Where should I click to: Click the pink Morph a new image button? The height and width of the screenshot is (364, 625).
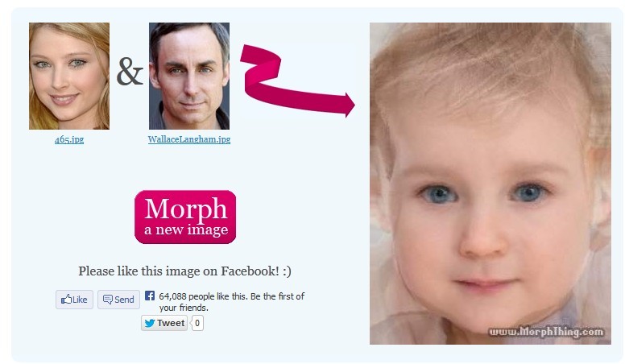[185, 217]
